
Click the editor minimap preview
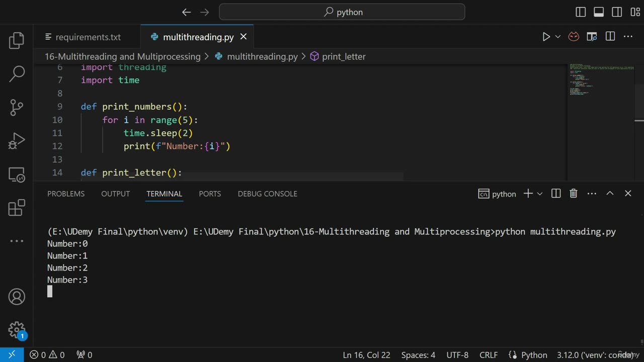tap(601, 80)
